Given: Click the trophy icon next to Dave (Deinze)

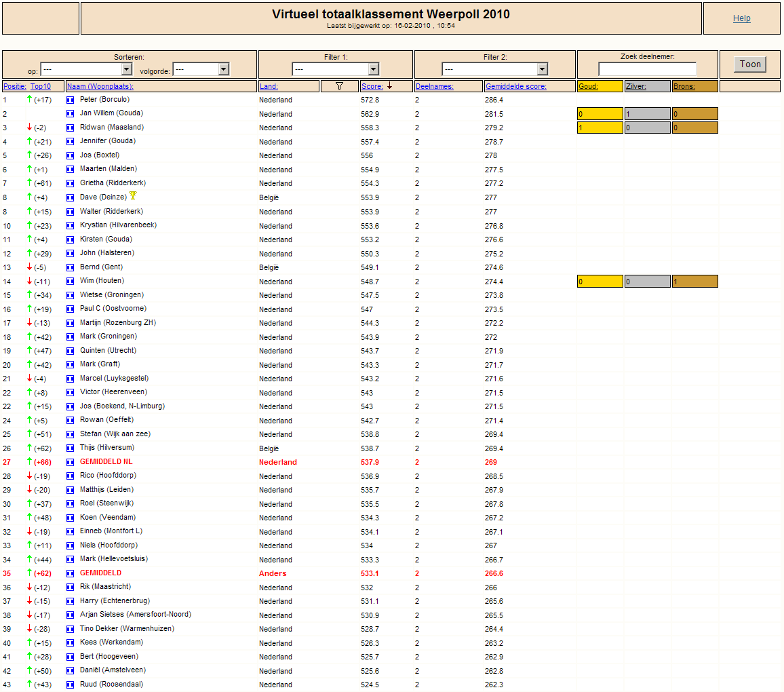Looking at the screenshot, I should [132, 195].
